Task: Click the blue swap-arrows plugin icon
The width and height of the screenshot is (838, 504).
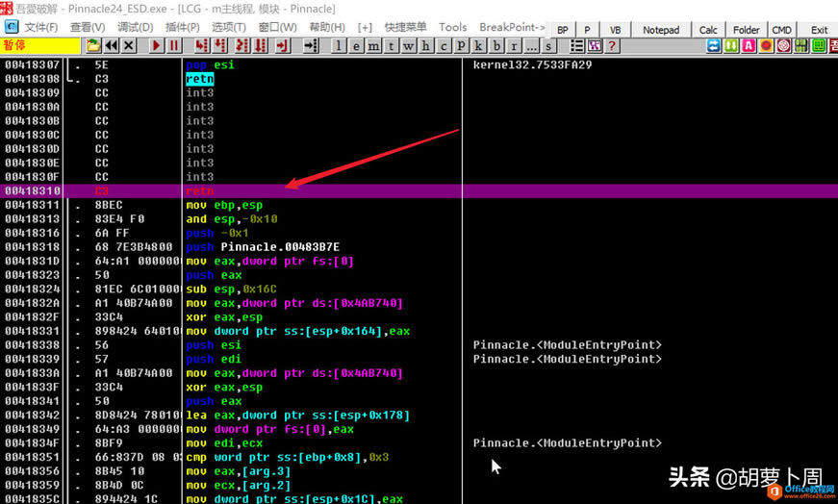Action: 714,46
